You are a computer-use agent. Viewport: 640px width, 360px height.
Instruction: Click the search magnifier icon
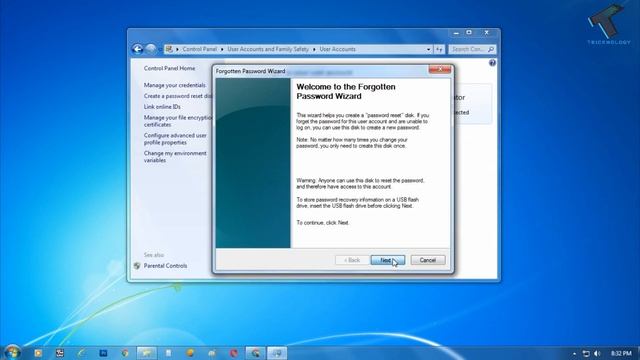[491, 49]
